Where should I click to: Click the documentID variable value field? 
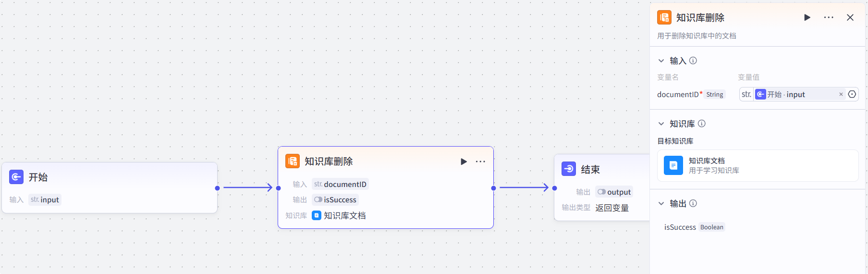(799, 94)
